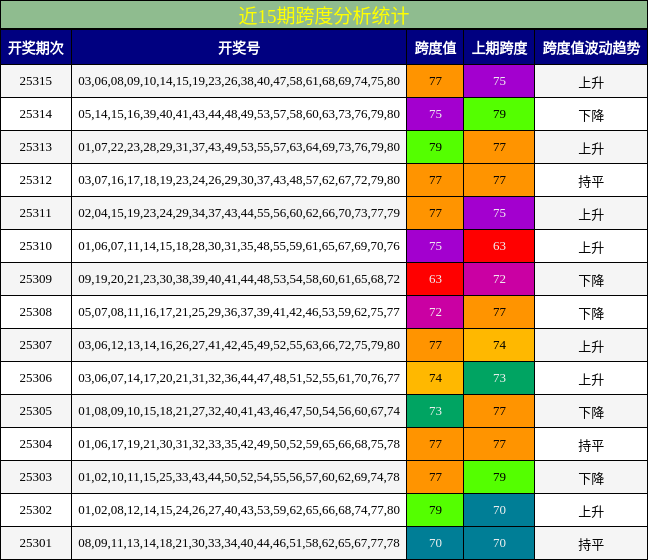This screenshot has height=560, width=648.
Task: Select the winning numbers of period 25314
Action: coord(239,114)
